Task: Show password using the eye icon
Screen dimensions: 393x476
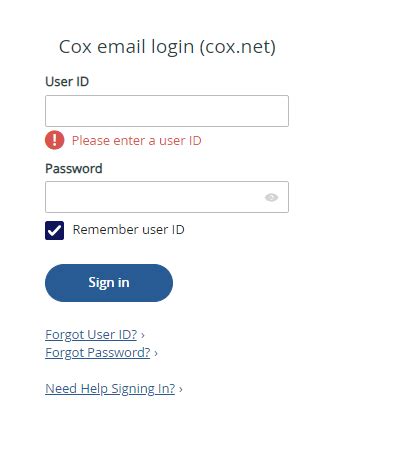Action: (x=271, y=197)
